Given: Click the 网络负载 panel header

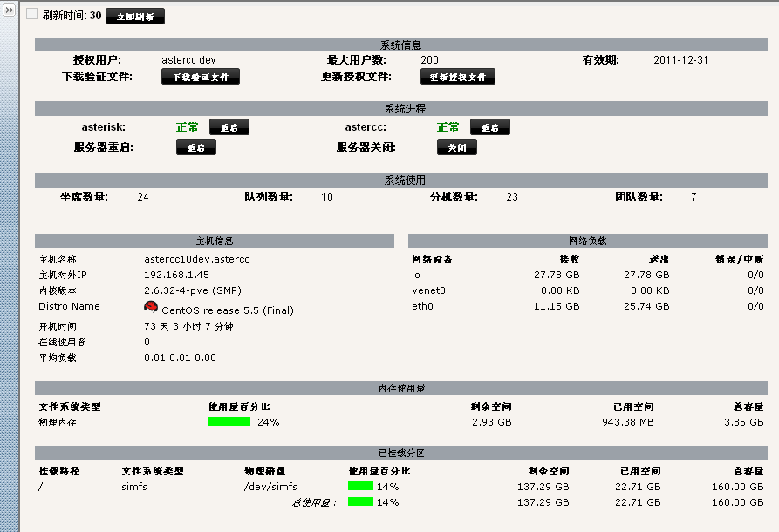Looking at the screenshot, I should 587,241.
